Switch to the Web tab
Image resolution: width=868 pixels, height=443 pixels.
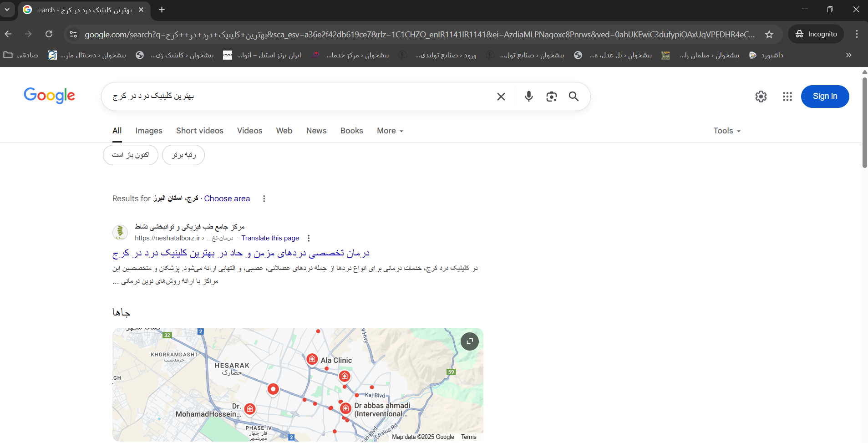[x=284, y=131]
